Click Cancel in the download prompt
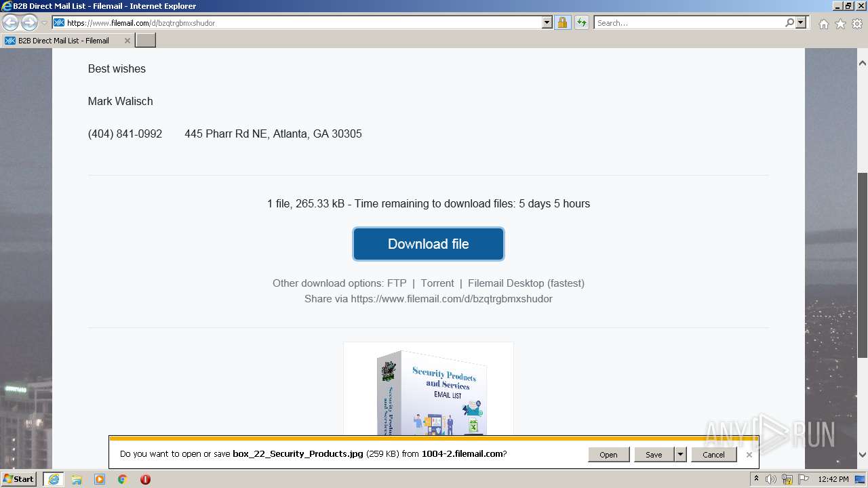868x488 pixels. (713, 455)
